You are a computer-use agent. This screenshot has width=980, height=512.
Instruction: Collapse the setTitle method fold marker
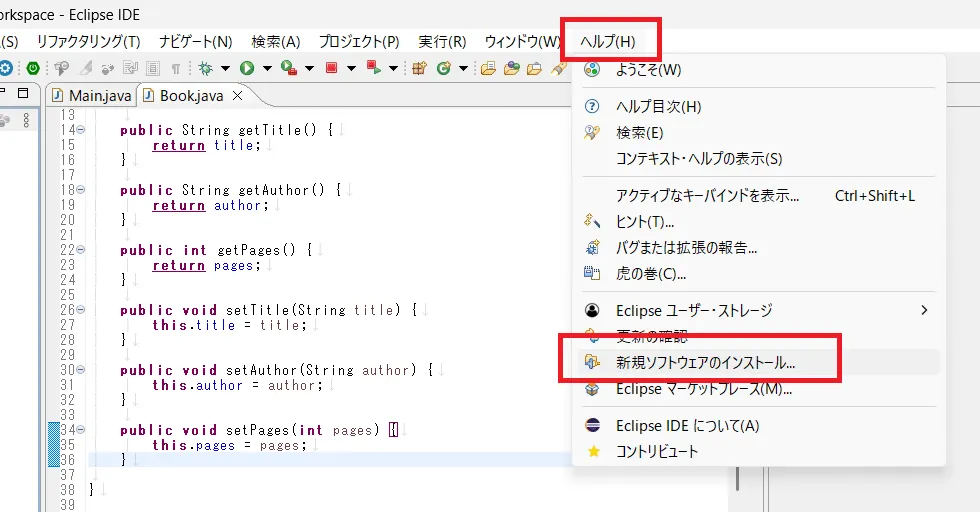[x=81, y=309]
